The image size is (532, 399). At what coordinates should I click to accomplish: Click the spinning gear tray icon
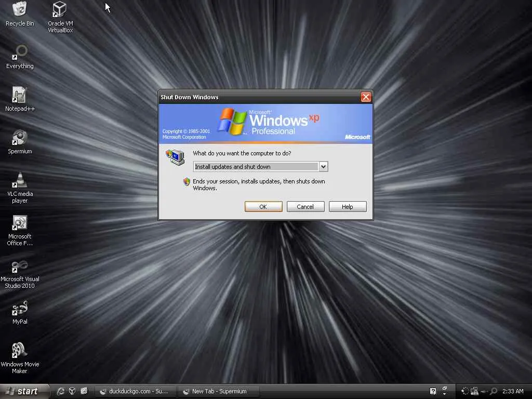point(465,391)
